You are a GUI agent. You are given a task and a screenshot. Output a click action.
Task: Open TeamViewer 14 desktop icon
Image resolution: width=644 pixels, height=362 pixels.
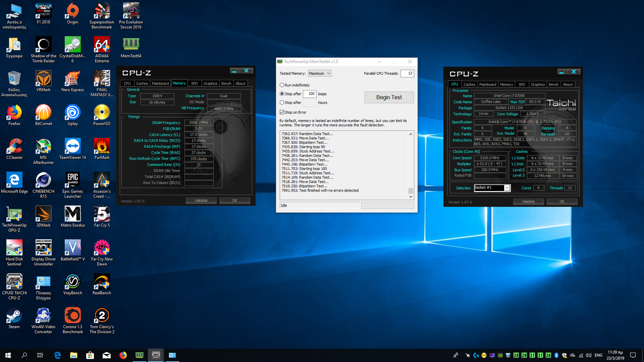pos(72,148)
